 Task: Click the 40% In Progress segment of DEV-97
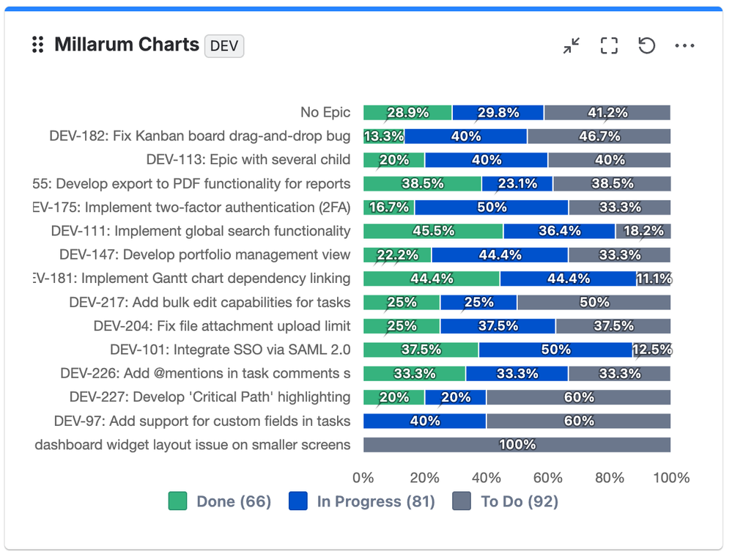coord(425,421)
